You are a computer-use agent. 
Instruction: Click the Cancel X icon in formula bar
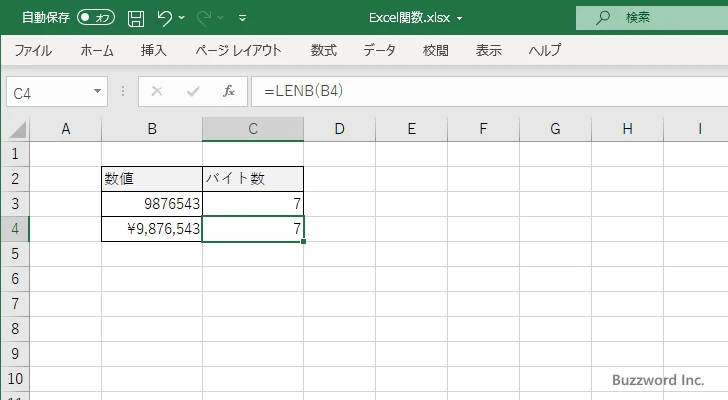pos(157,91)
